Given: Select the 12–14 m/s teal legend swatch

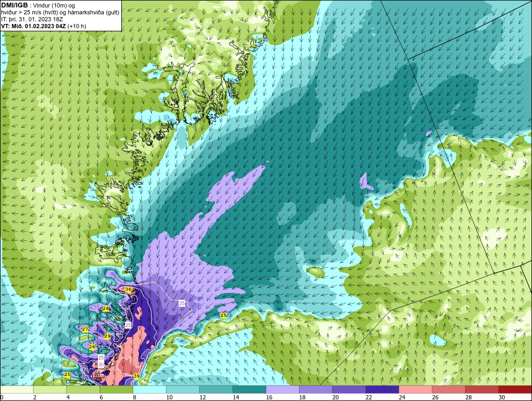Looking at the screenshot, I should 216,389.
